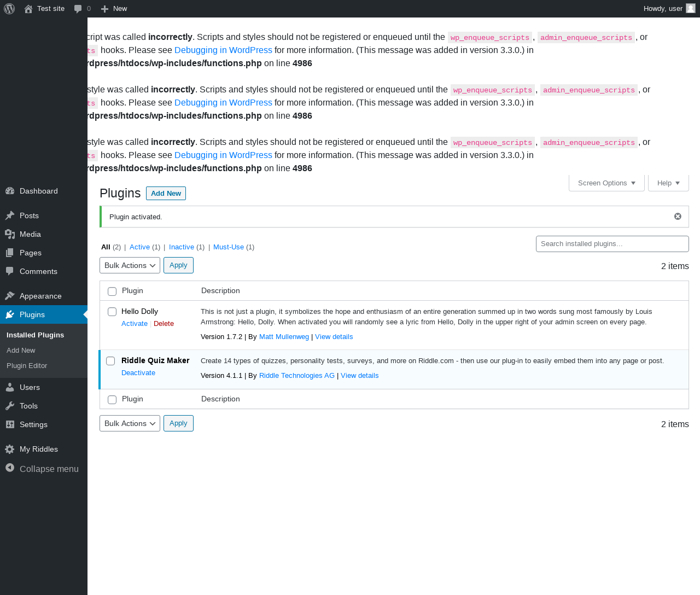Viewport: 700px width, 595px height.
Task: Open Riddle Technologies AG link
Action: (297, 376)
